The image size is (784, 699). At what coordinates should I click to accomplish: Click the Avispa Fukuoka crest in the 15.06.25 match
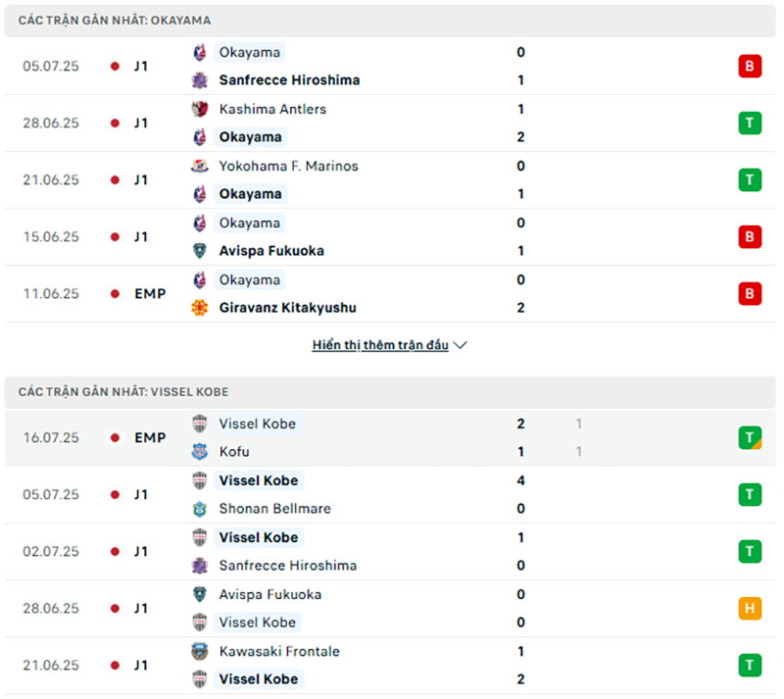click(200, 251)
